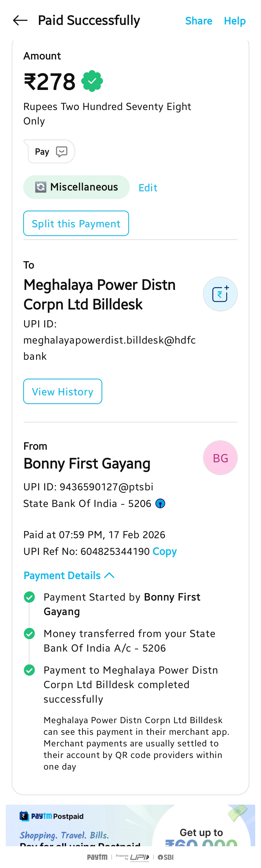The image size is (261, 868).
Task: Tap the back arrow icon
Action: point(20,21)
